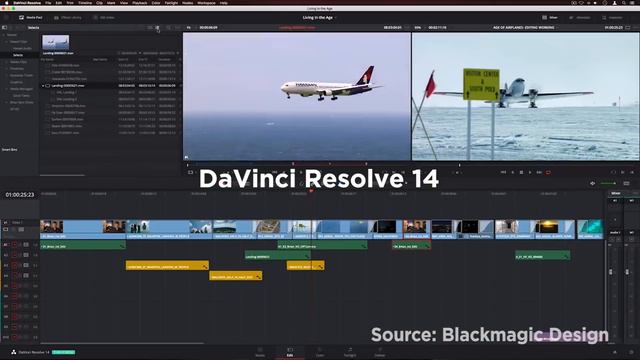Click the source viewer mode icon below the image
640x360 pixels.
191,172
